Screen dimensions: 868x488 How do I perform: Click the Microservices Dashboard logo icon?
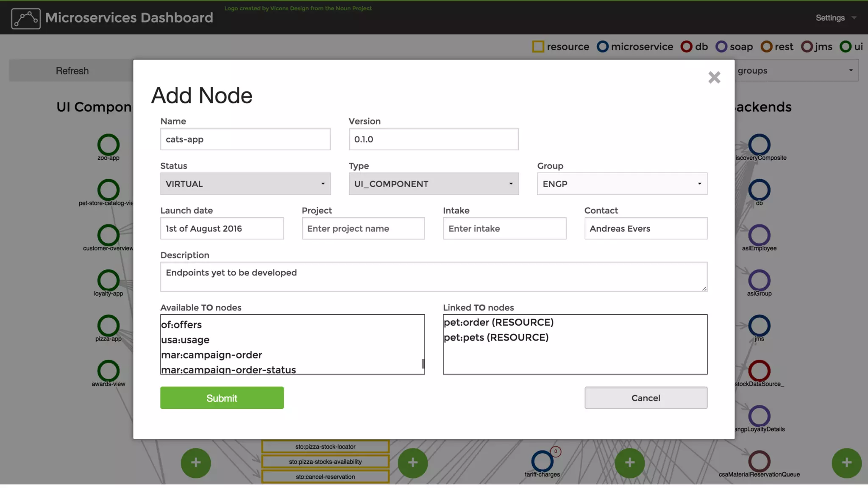[26, 18]
